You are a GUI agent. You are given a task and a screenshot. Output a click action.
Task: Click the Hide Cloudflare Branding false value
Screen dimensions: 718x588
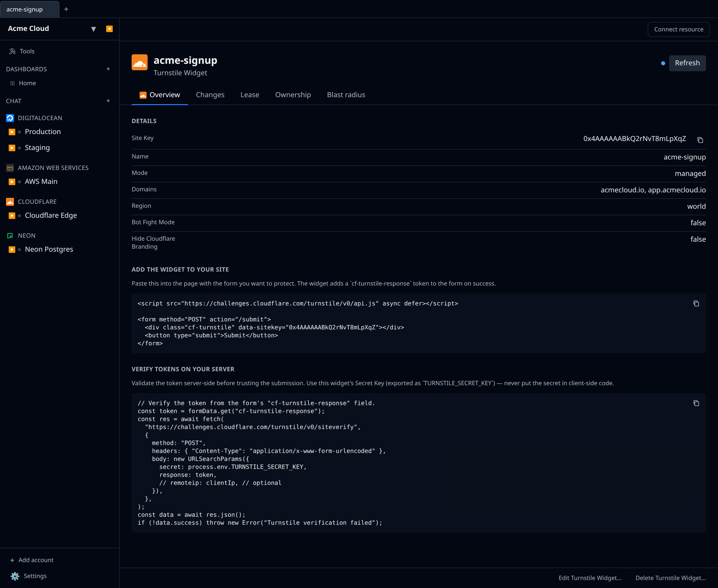point(698,239)
